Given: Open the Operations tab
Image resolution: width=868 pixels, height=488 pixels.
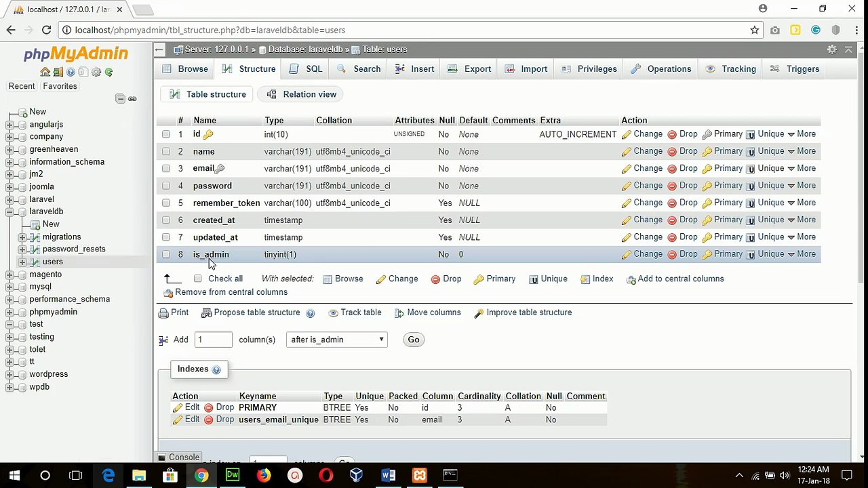Looking at the screenshot, I should [661, 69].
